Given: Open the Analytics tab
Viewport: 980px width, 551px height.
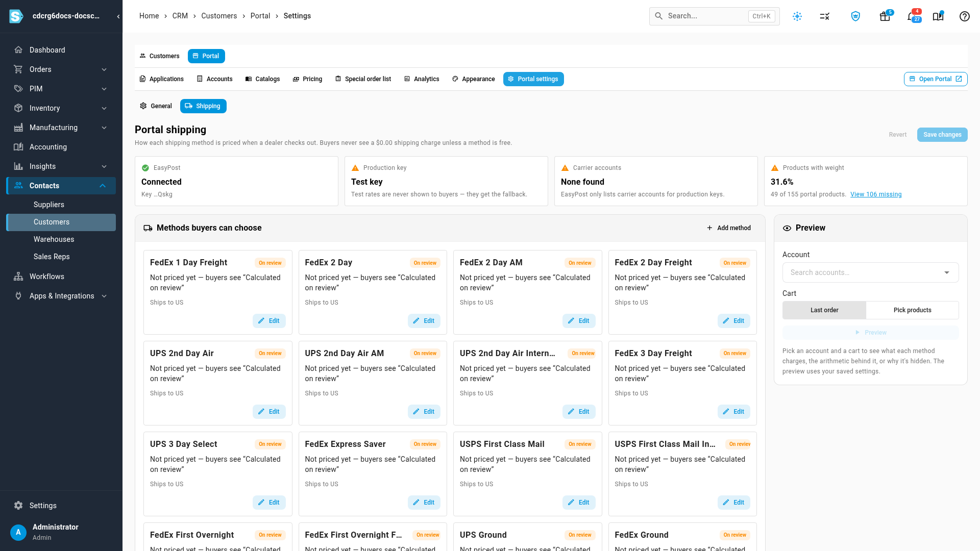Looking at the screenshot, I should (422, 79).
